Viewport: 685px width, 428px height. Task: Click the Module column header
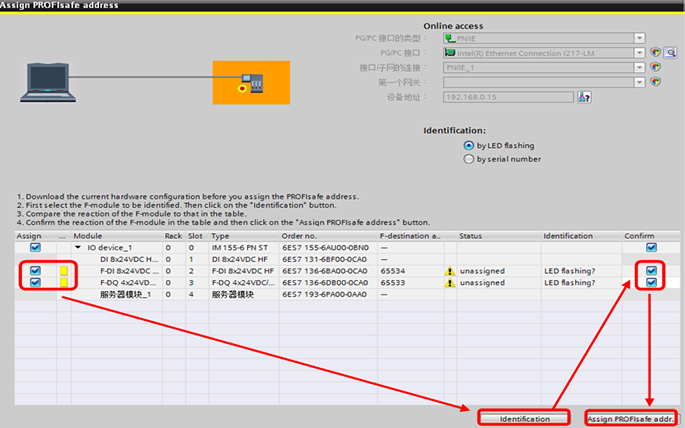coord(87,236)
